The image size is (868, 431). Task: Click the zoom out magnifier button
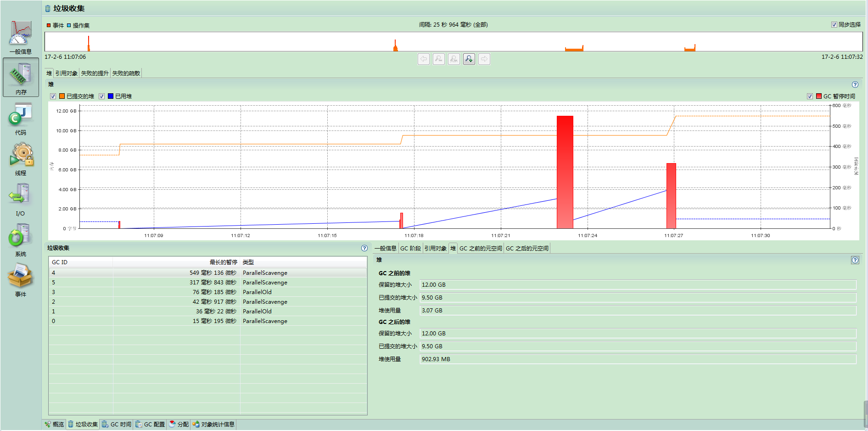[x=439, y=59]
